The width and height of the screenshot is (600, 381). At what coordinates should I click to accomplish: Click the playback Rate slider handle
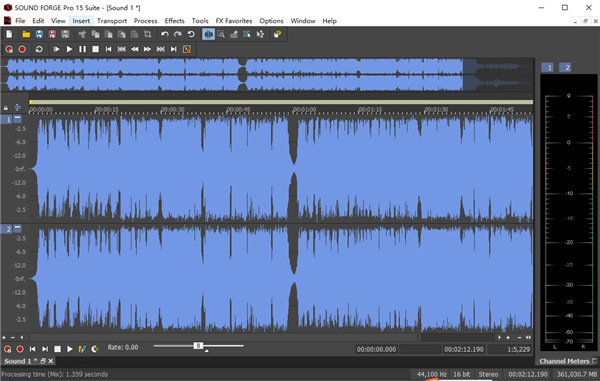pyautogui.click(x=198, y=346)
